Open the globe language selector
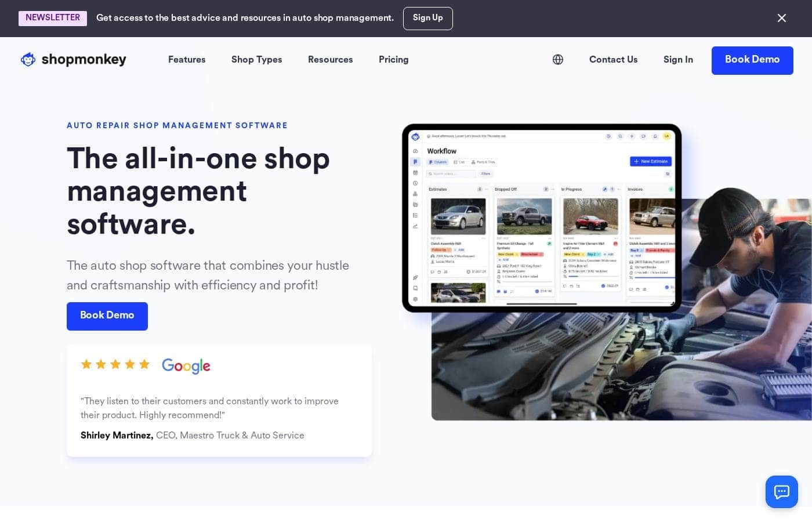Image resolution: width=812 pixels, height=522 pixels. [x=558, y=60]
